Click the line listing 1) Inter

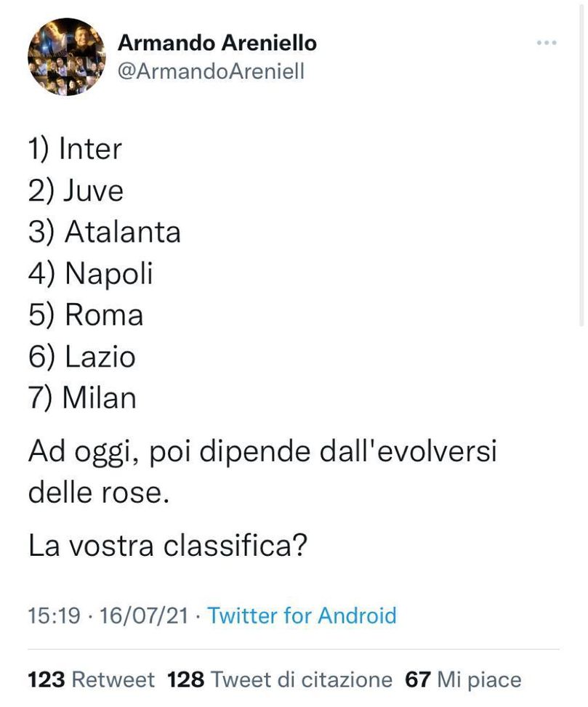pyautogui.click(x=76, y=149)
